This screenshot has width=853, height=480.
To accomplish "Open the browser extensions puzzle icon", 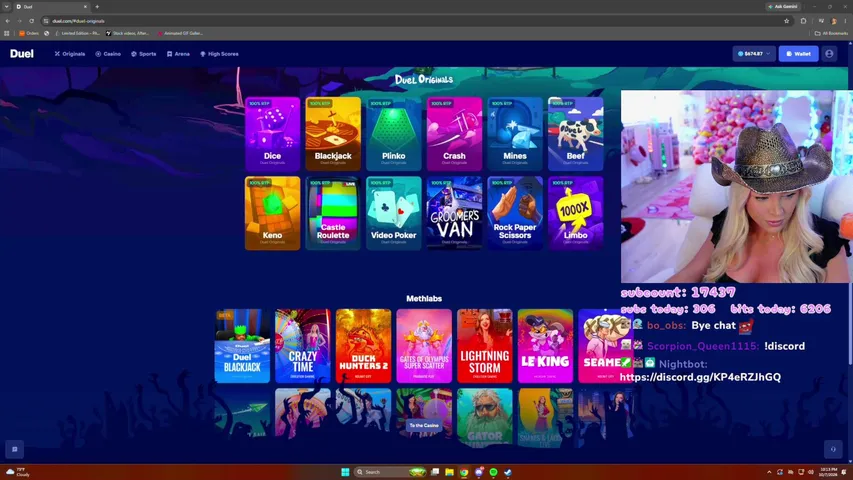I will pos(803,21).
